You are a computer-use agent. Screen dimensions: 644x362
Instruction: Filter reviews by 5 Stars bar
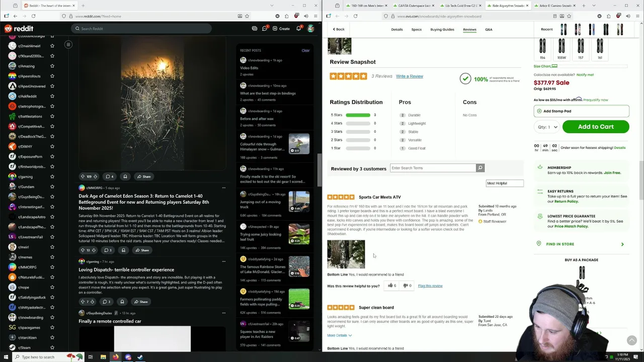(358, 115)
